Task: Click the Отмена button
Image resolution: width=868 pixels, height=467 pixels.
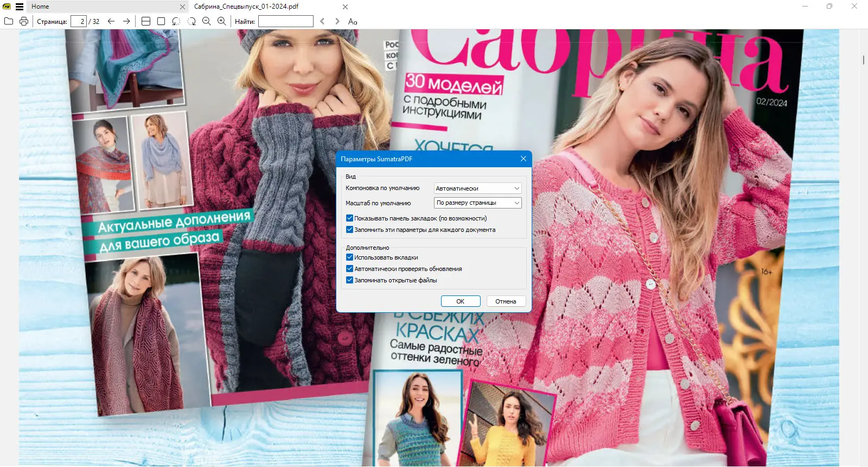Action: coord(506,301)
